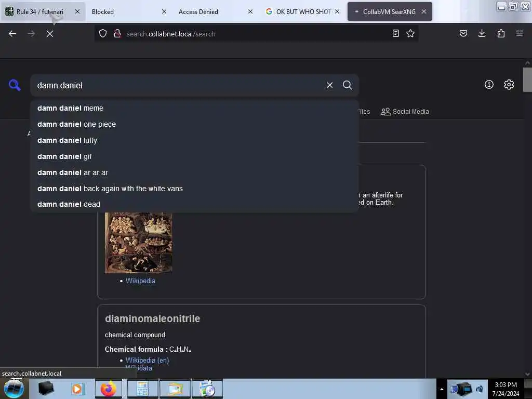
Task: Click the diaminomaleonitrile infobox heading
Action: click(x=152, y=318)
